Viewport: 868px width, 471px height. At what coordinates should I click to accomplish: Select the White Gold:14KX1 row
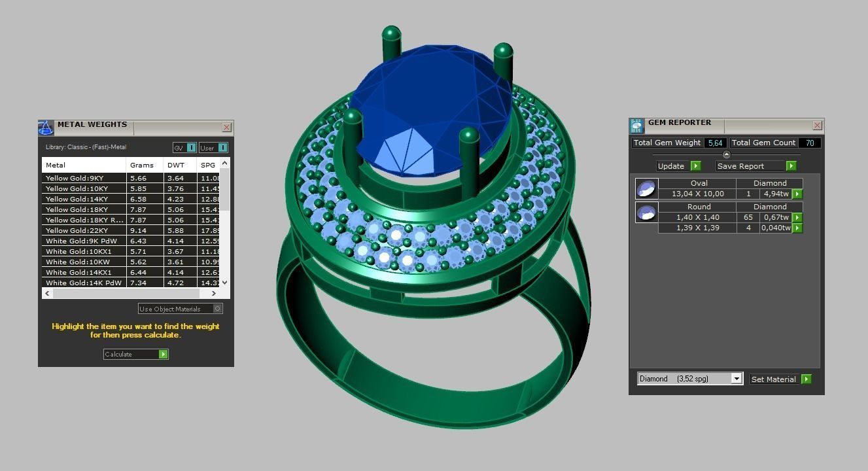[131, 272]
